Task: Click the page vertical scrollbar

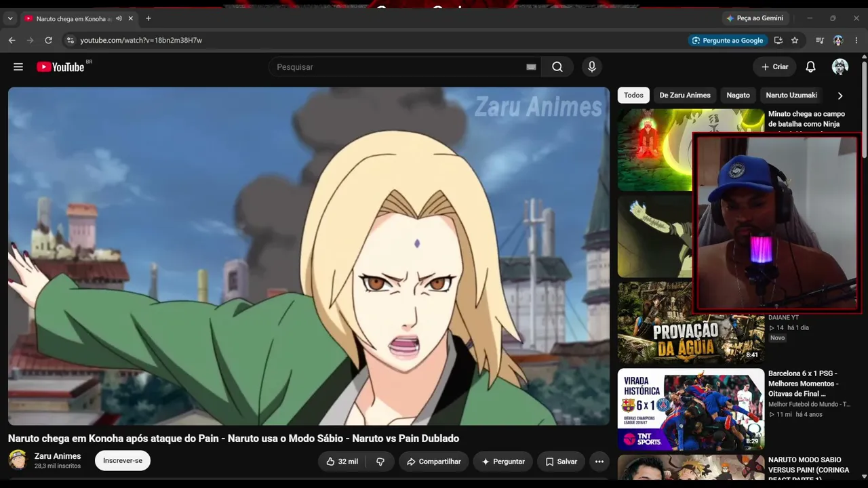Action: pos(865,108)
